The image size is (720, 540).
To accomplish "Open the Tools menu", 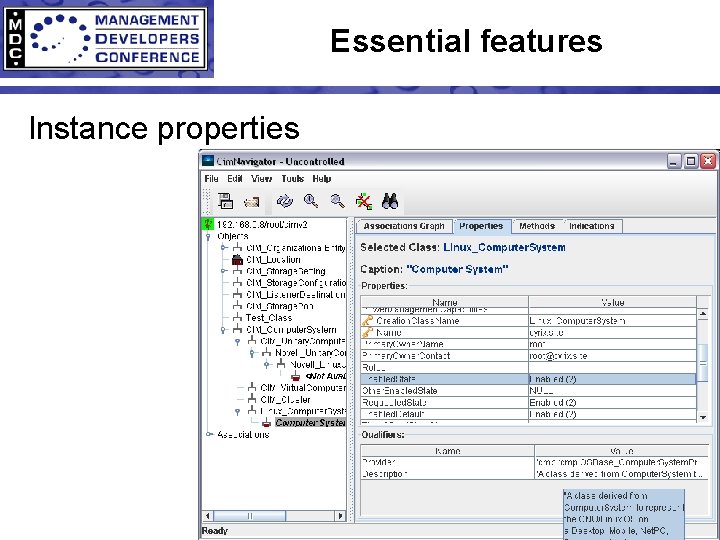I will [292, 179].
